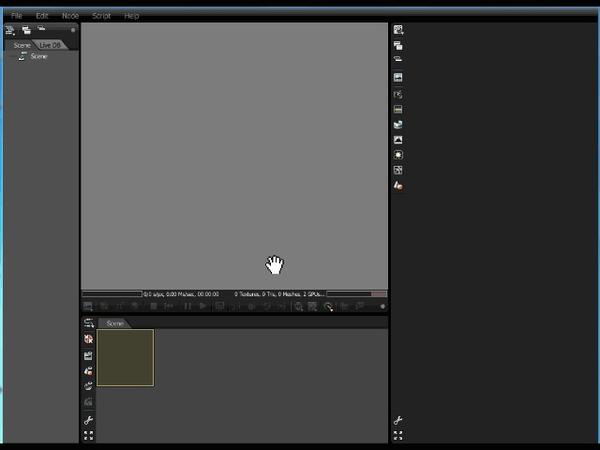
Task: Click the save icon right of the play button
Action: [220, 307]
